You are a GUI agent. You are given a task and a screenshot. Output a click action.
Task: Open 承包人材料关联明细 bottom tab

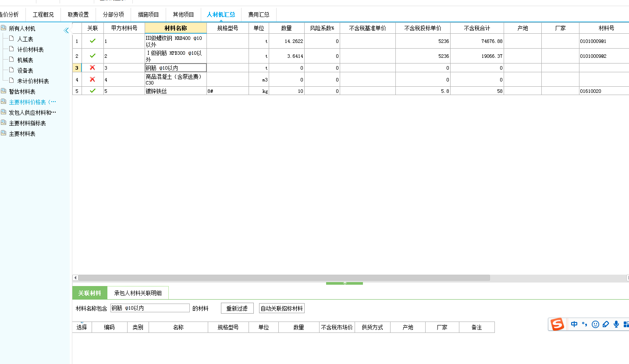click(138, 293)
